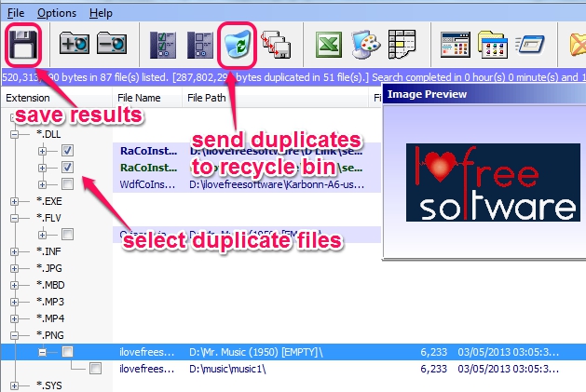Image resolution: width=586 pixels, height=392 pixels.
Task: Expand the *.JPG extension group
Action: [x=14, y=268]
